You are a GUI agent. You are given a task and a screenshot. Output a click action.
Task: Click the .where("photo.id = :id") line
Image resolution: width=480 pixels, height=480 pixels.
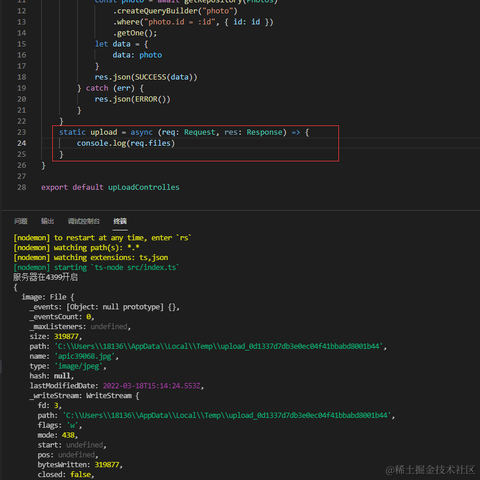(x=193, y=22)
